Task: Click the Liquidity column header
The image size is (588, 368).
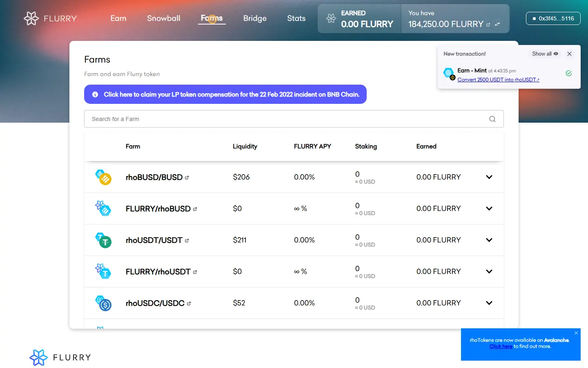Action: (245, 146)
